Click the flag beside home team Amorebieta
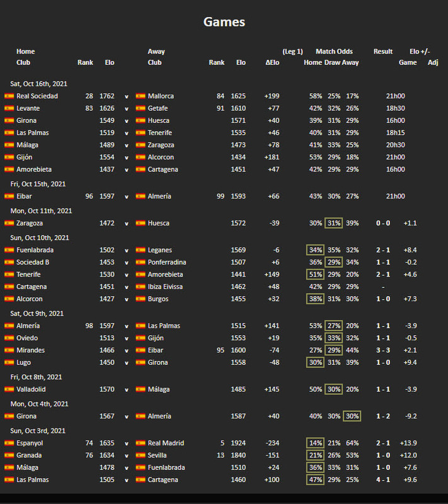The height and width of the screenshot is (504, 448). (x=9, y=169)
